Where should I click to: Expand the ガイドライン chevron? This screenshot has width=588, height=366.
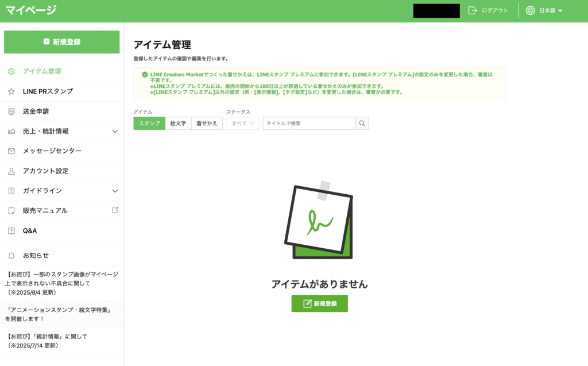click(x=115, y=191)
